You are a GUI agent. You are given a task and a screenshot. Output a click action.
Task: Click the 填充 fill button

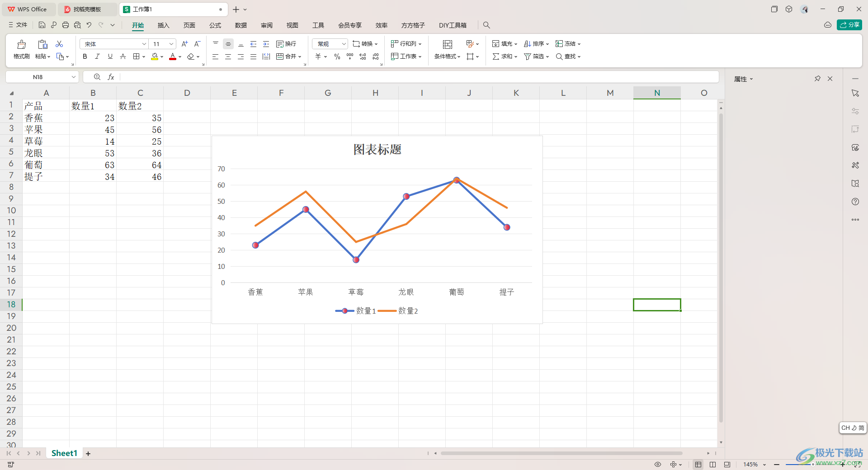tap(504, 44)
